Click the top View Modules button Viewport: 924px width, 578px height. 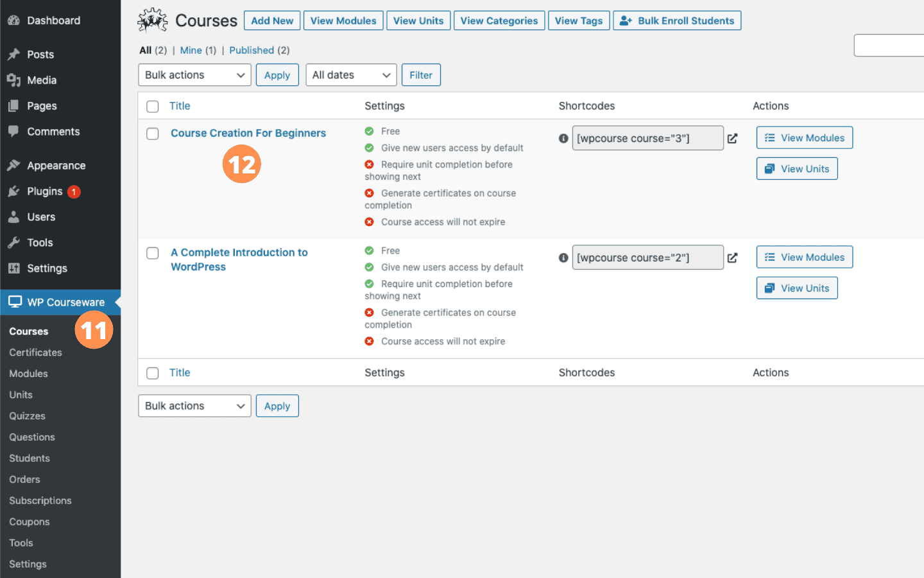[343, 21]
